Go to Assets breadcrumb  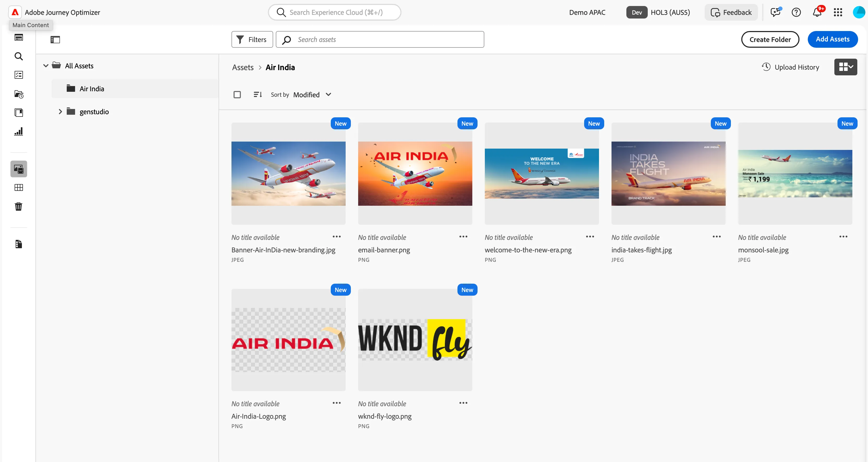pos(243,67)
